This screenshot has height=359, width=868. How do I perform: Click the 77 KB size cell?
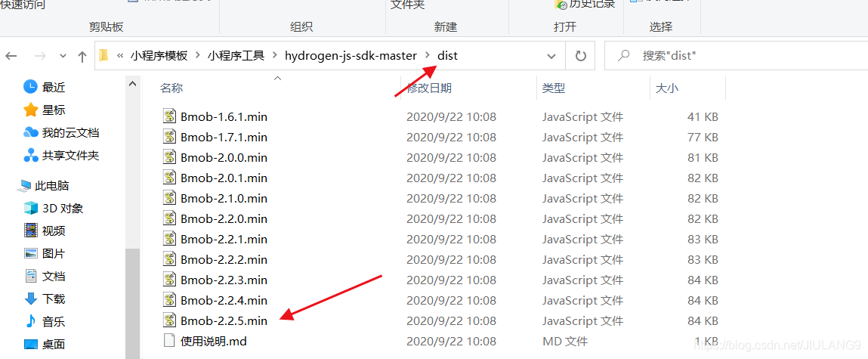click(x=703, y=138)
